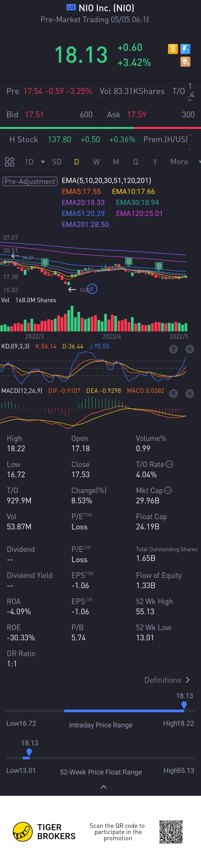Open the Pre-Adjustment price setting
The image size is (201, 868).
point(30,181)
